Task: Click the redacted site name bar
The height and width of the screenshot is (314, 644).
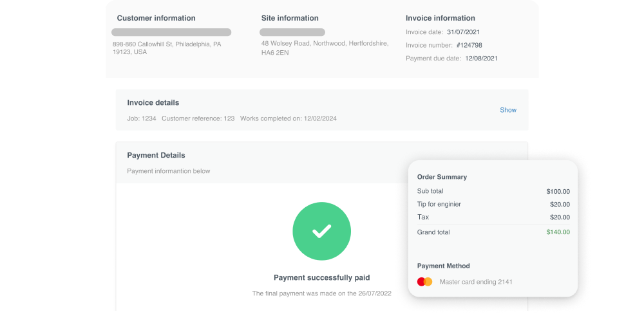Action: pos(292,32)
